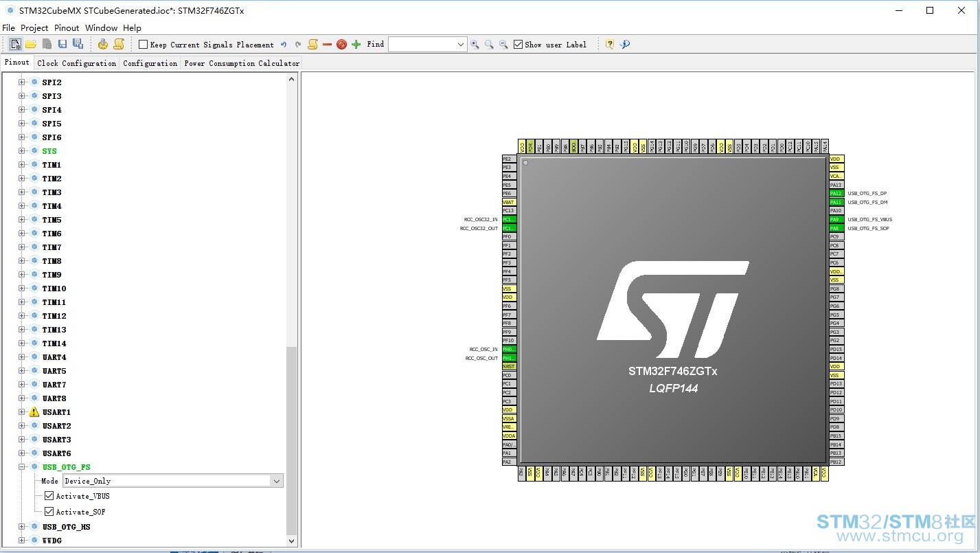Click the yellow Help question mark icon
Screen dimensions: 980x553
click(609, 44)
